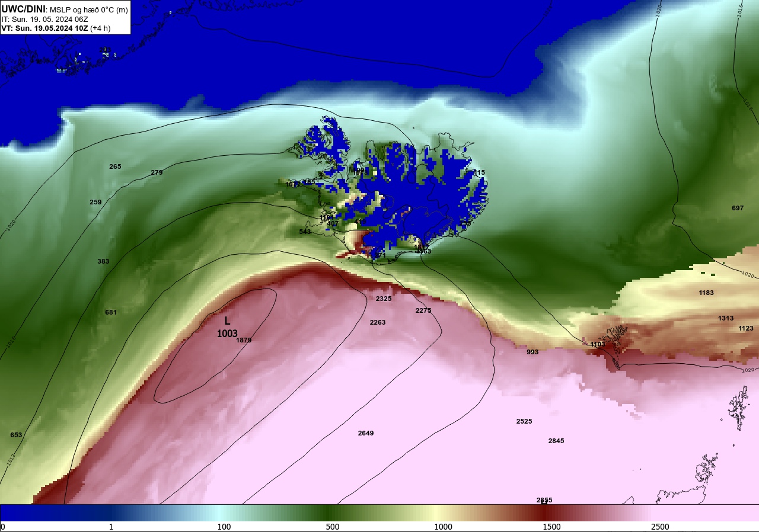759x532 pixels.
Task: Click the 259 height value
Action: pyautogui.click(x=95, y=202)
